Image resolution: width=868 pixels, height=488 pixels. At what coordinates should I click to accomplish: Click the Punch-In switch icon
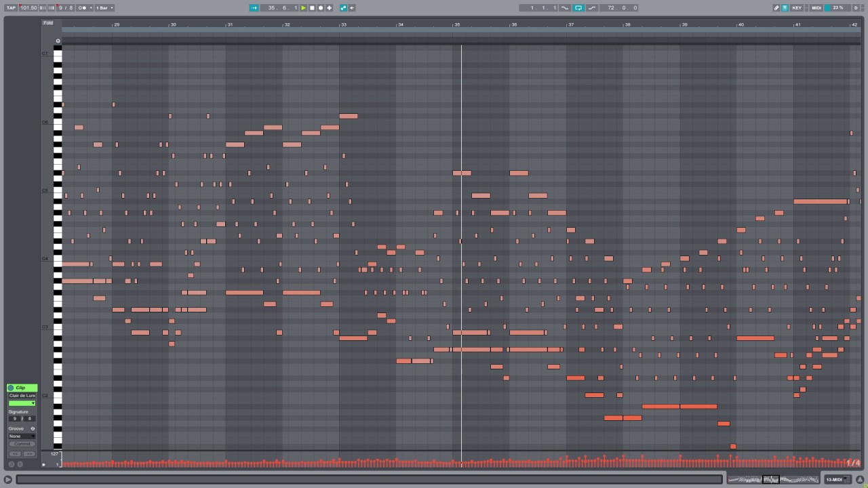[x=566, y=8]
